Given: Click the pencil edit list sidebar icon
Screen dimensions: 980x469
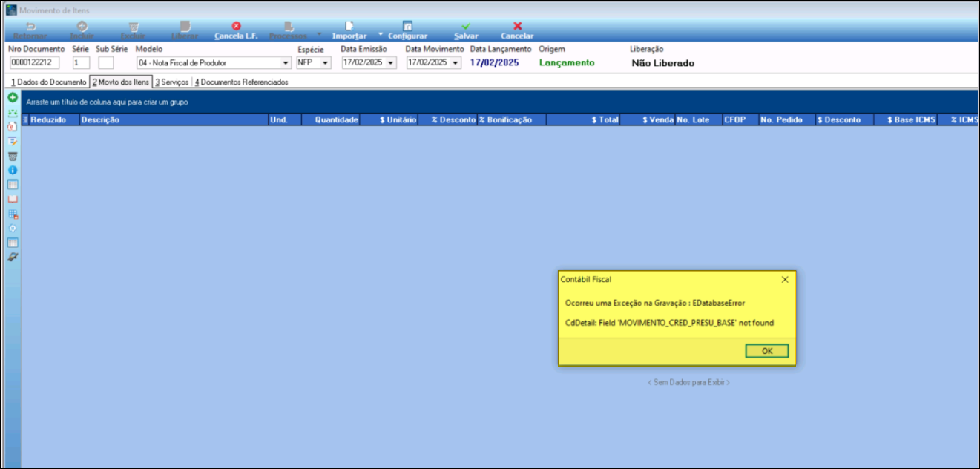Looking at the screenshot, I should (x=12, y=141).
